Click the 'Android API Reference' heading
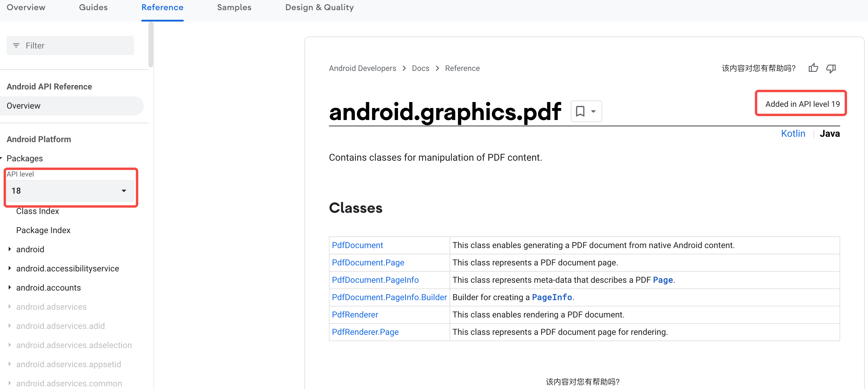This screenshot has width=868, height=389. 49,86
